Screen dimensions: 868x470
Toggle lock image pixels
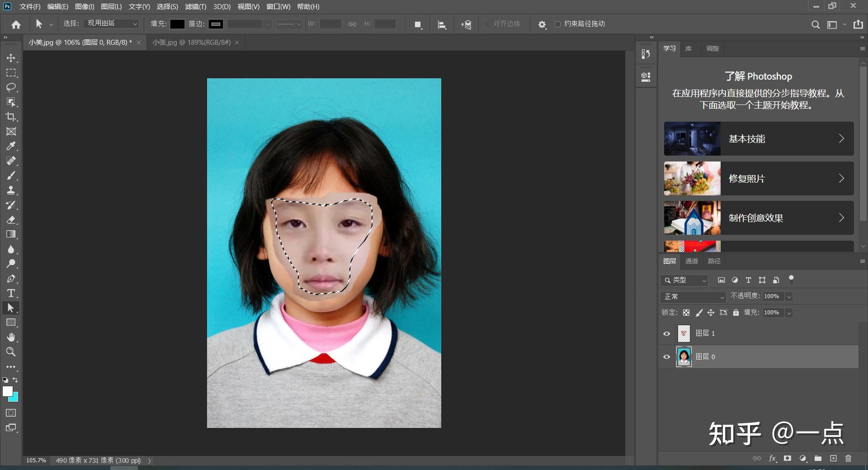tap(699, 313)
